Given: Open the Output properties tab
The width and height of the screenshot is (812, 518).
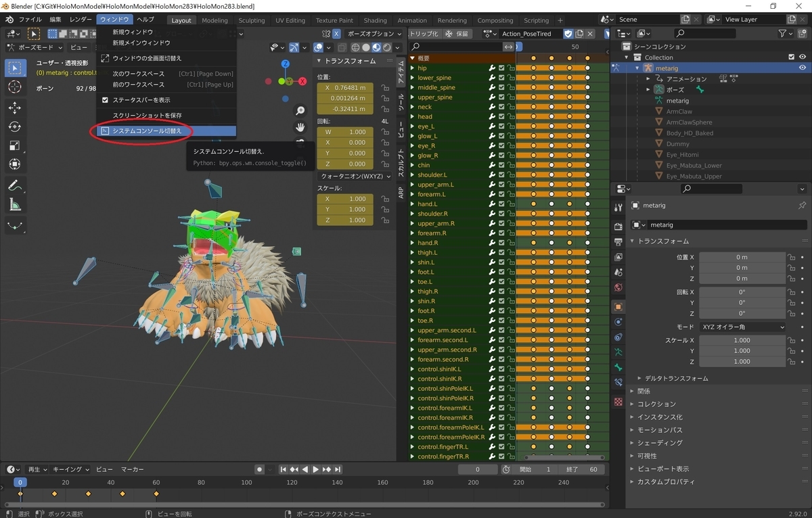Looking at the screenshot, I should click(x=618, y=241).
